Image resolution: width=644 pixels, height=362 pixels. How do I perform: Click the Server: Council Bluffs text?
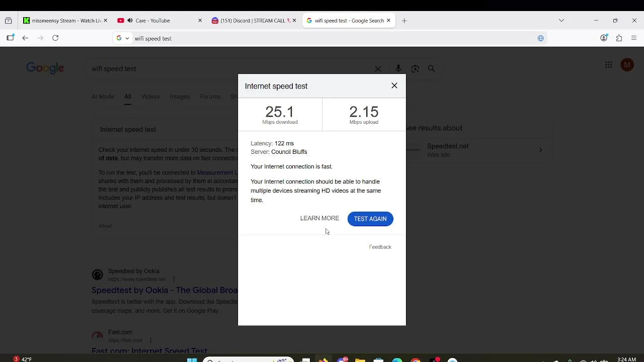pos(279,152)
